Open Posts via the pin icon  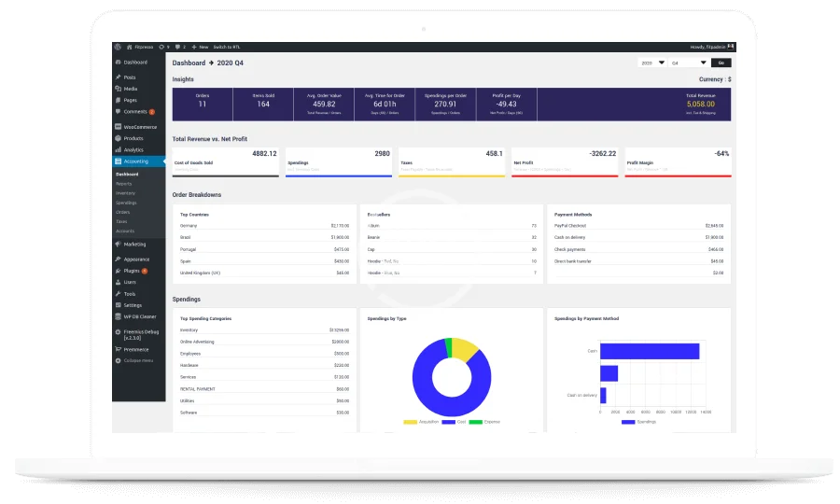pyautogui.click(x=118, y=77)
